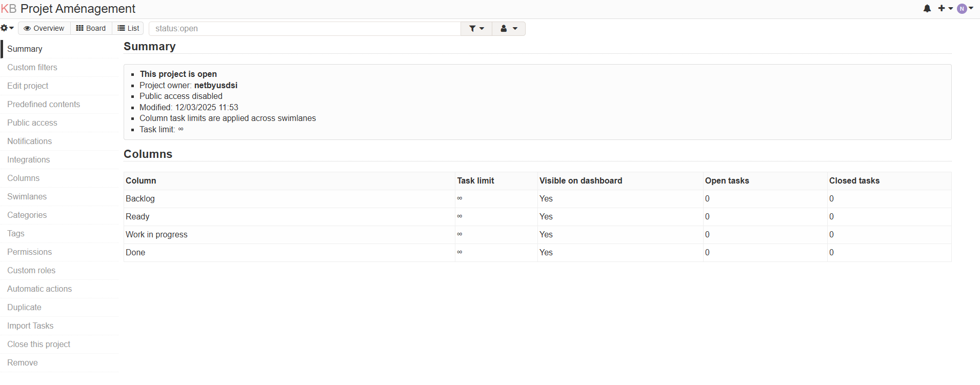Switch to the Board view
Viewport: 980px width, 385px height.
(x=91, y=28)
